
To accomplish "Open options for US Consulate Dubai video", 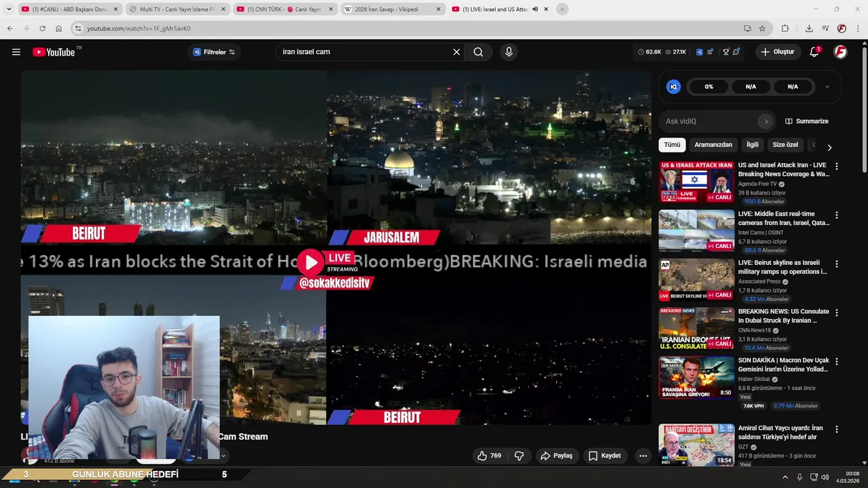I will (836, 313).
